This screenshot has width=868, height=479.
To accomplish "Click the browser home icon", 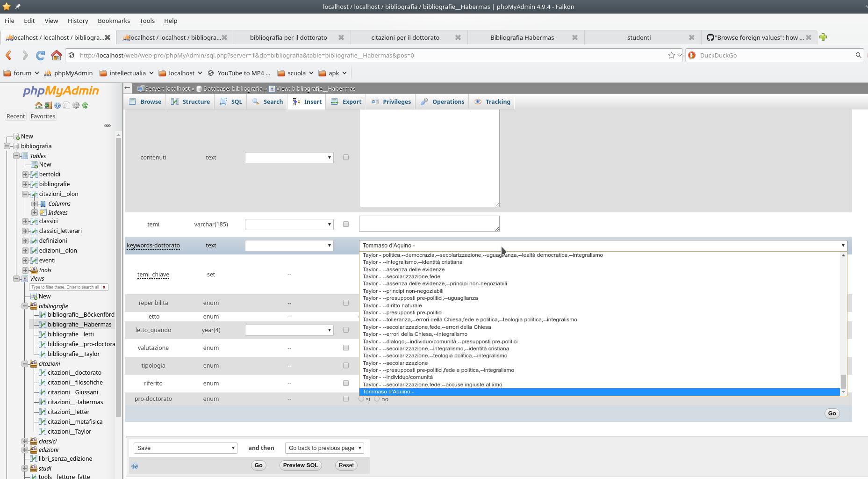I will point(56,55).
